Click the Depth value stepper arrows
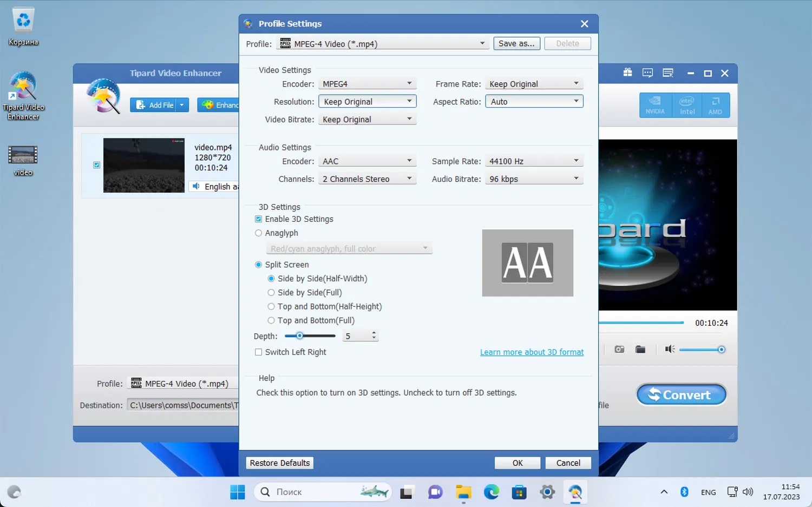The height and width of the screenshot is (507, 812). [374, 336]
